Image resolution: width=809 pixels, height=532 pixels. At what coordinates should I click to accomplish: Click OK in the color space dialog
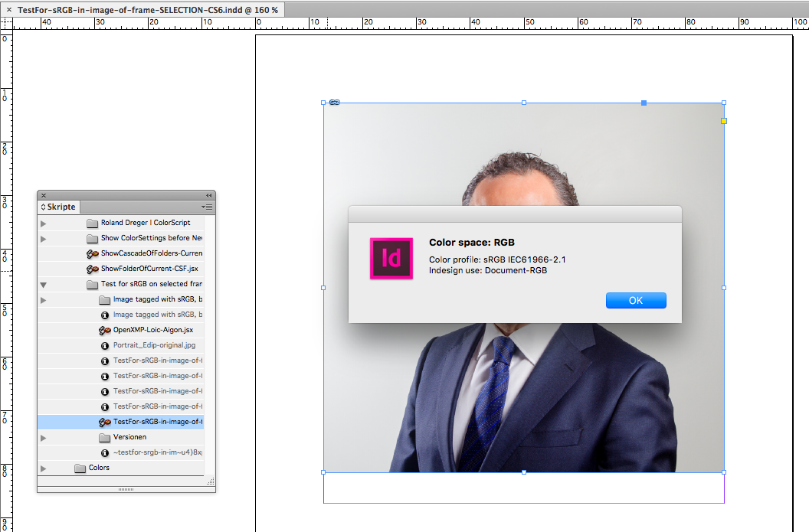[x=636, y=301]
